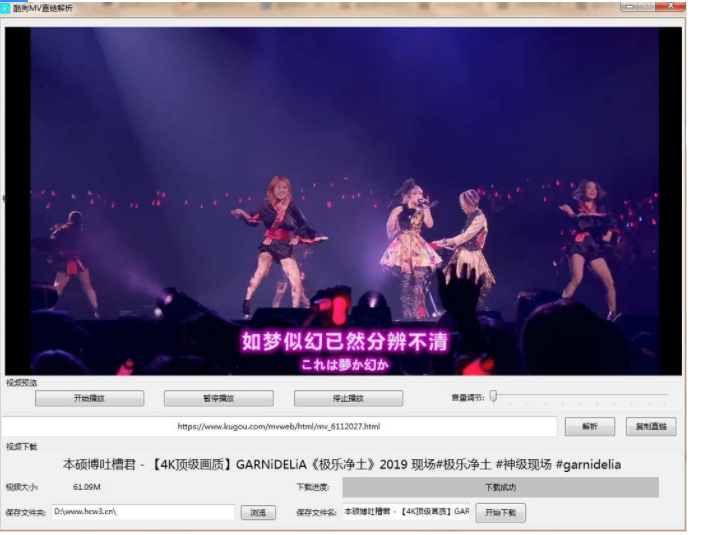Minimize the 酷狗MV直链解析 window
Image resolution: width=722 pixels, height=535 pixels.
point(629,6)
